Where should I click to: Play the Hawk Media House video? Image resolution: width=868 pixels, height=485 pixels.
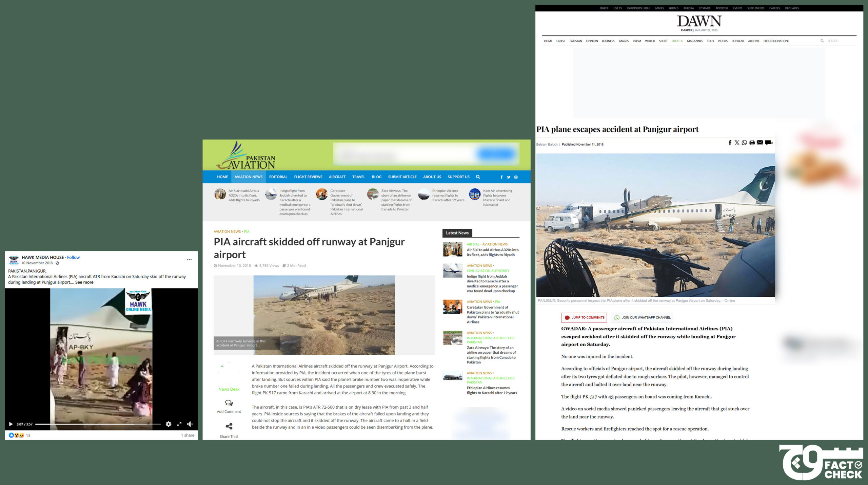[11, 424]
